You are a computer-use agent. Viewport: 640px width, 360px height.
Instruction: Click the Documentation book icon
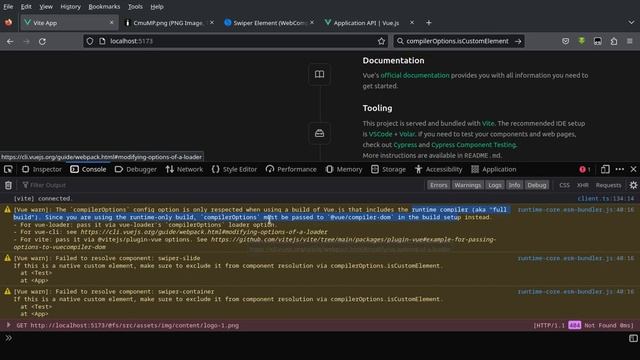(320, 74)
